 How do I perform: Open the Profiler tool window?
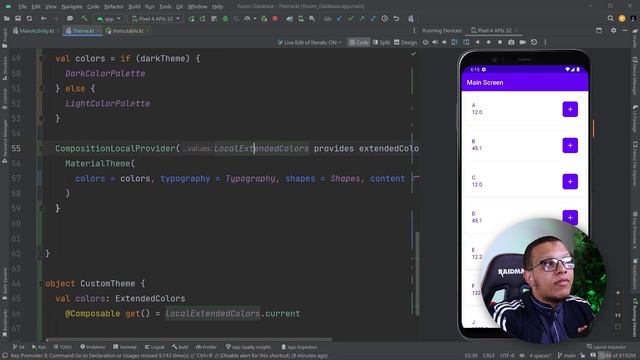point(206,347)
